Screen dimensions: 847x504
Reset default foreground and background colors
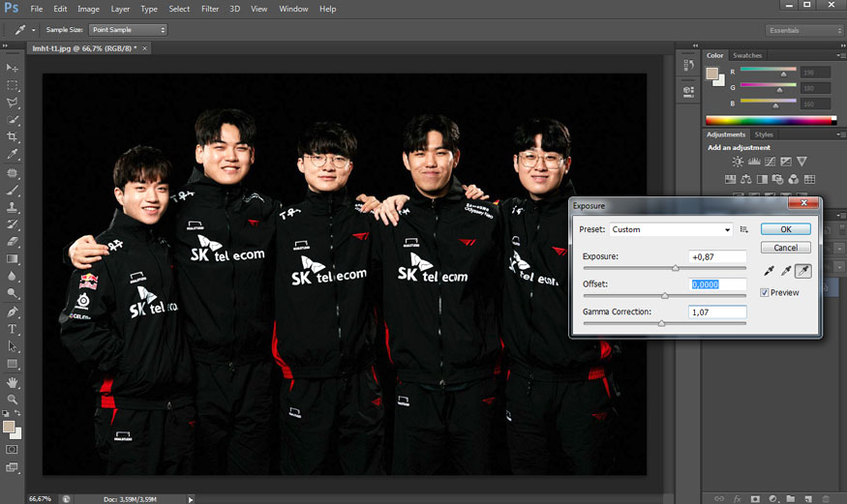pos(6,413)
